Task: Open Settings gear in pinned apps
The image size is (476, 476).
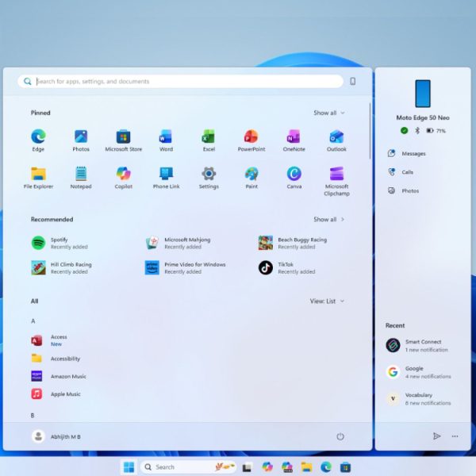Action: 209,178
